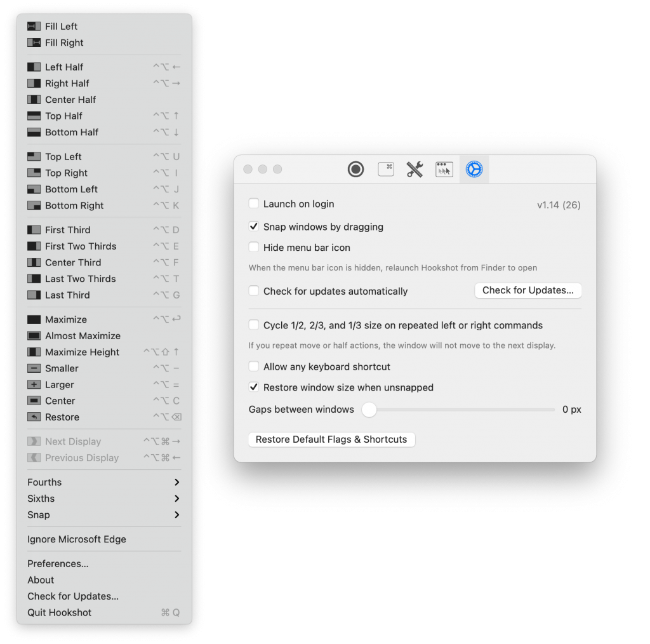Open the record-circle preferences tab

click(355, 169)
